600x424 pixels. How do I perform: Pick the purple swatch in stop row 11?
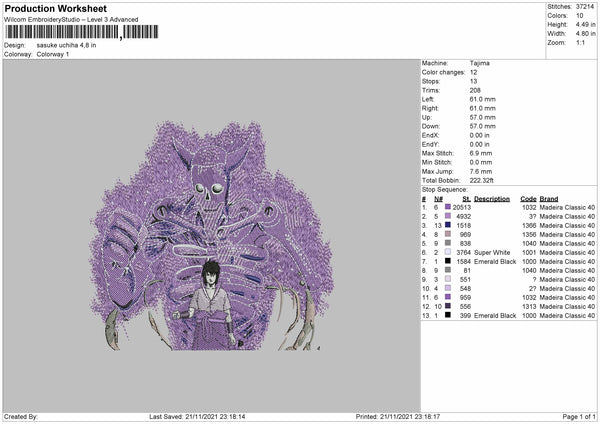[448, 297]
